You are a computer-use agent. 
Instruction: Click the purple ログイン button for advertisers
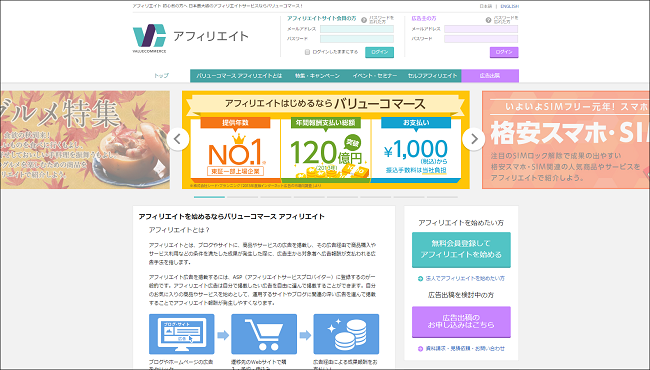click(504, 52)
